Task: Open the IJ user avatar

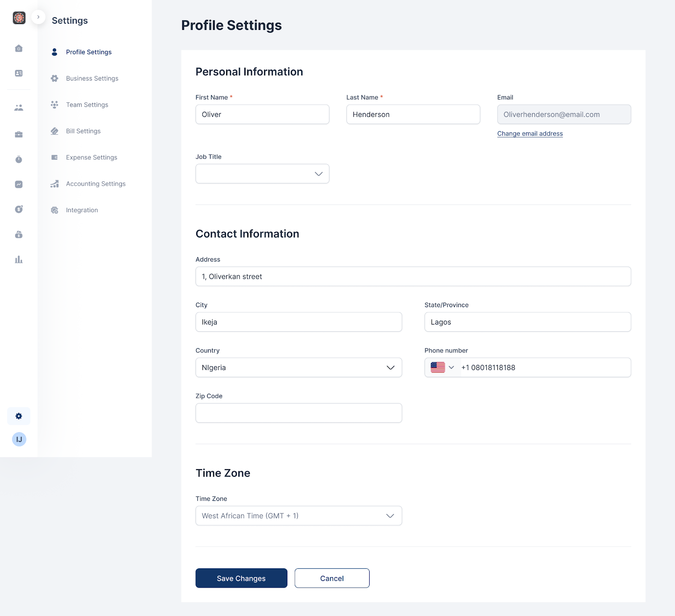Action: [x=19, y=439]
